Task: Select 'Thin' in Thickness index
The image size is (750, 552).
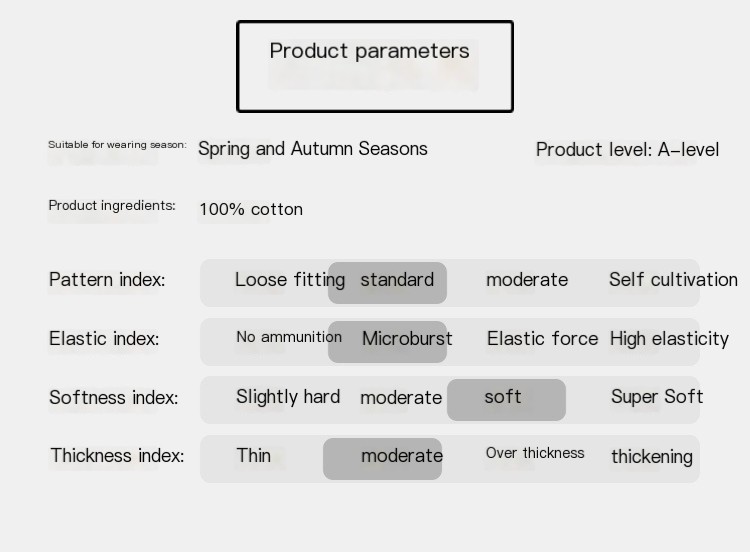Action: 254,455
